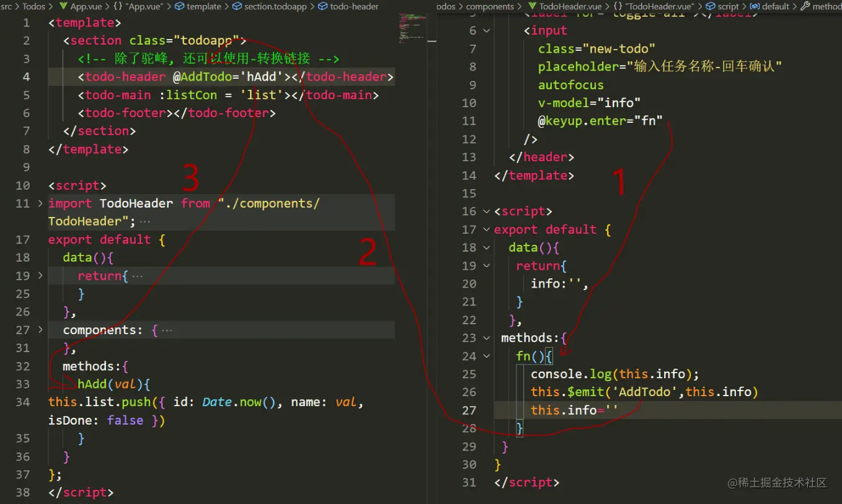This screenshot has width=842, height=504.
Task: Select the todo-header breadcrumb
Action: click(x=353, y=6)
